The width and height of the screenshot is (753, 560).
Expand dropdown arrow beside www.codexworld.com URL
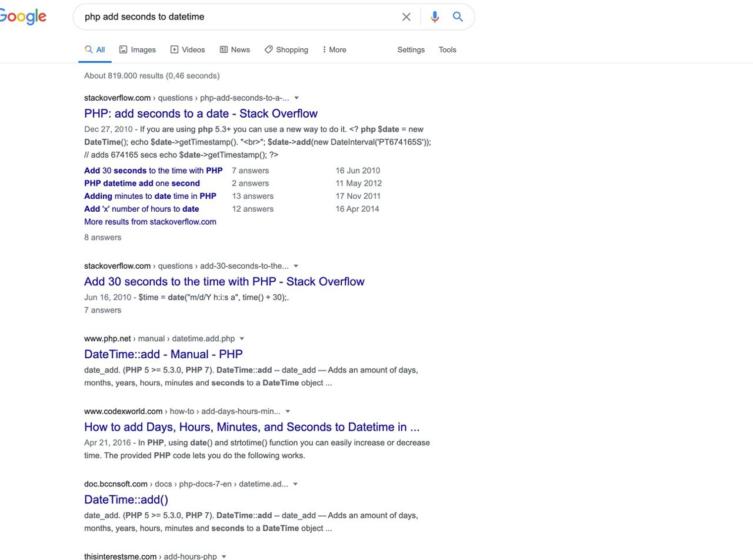coord(288,412)
